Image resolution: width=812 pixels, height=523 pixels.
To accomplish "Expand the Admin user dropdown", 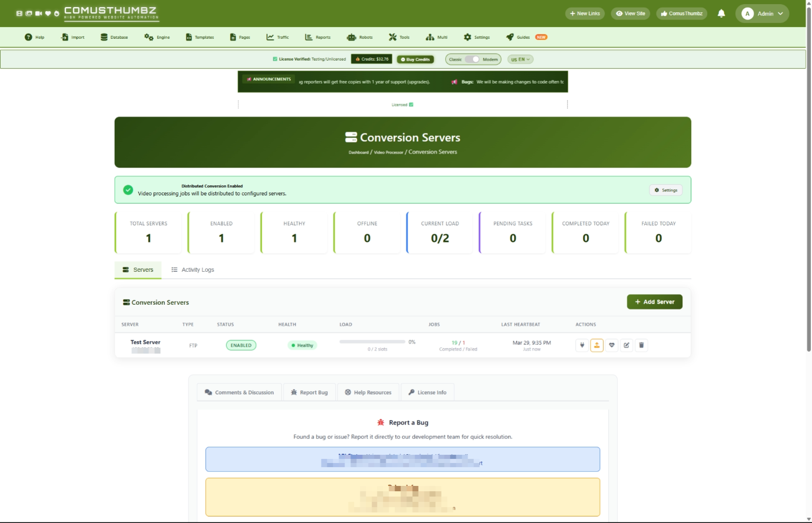I will [x=762, y=14].
